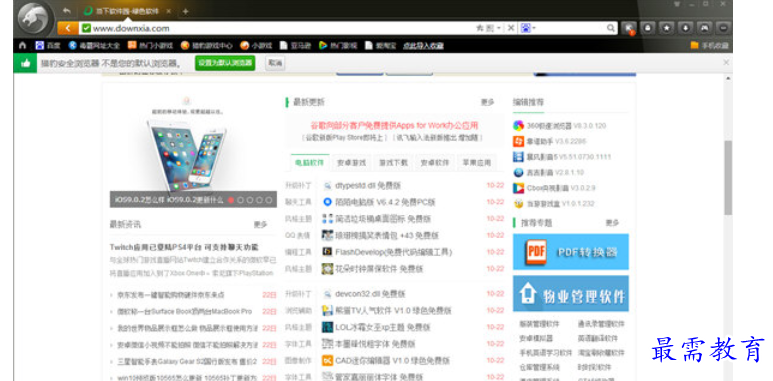Click the Liebao leopard logo button
The height and width of the screenshot is (381, 773).
coord(33,18)
